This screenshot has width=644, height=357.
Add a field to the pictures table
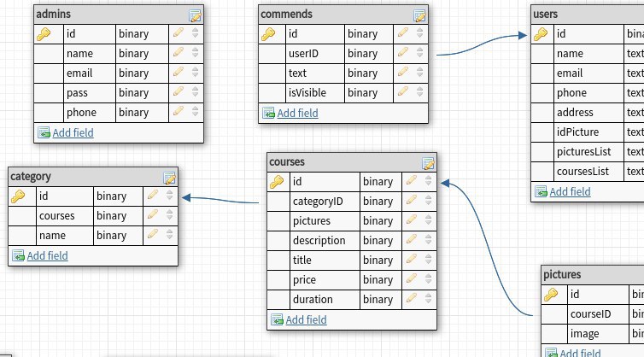tap(580, 353)
